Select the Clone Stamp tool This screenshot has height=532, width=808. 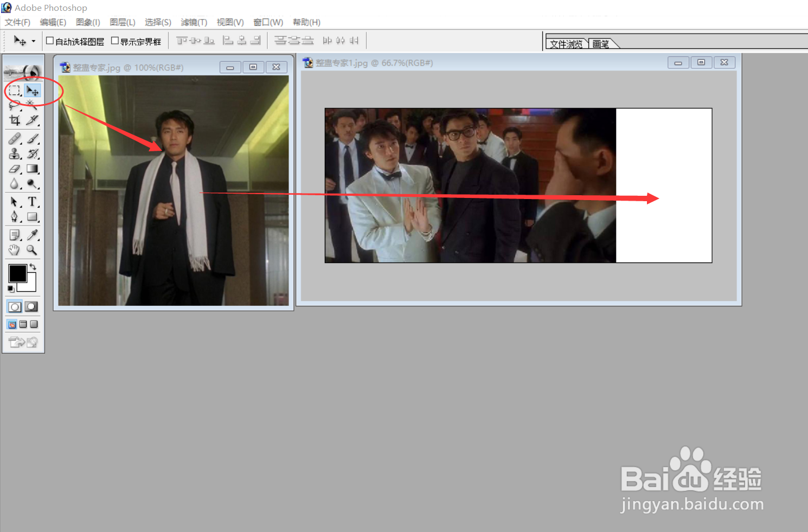point(15,154)
